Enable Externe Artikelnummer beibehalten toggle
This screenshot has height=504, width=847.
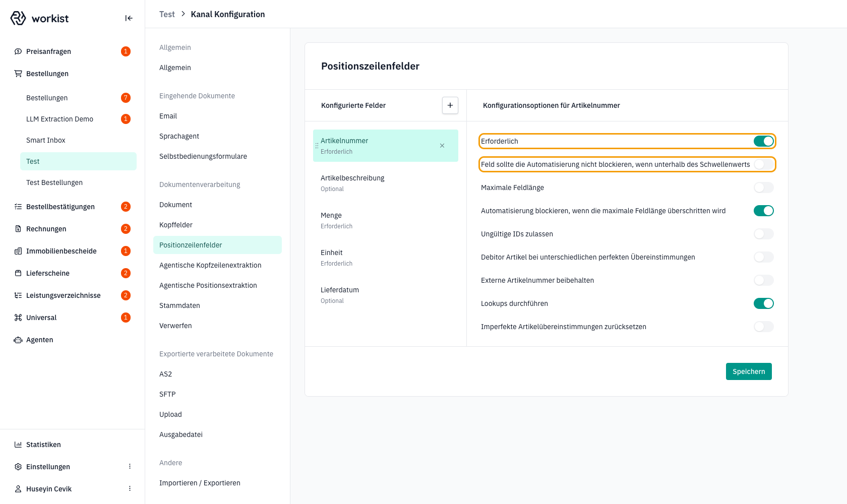(x=764, y=280)
